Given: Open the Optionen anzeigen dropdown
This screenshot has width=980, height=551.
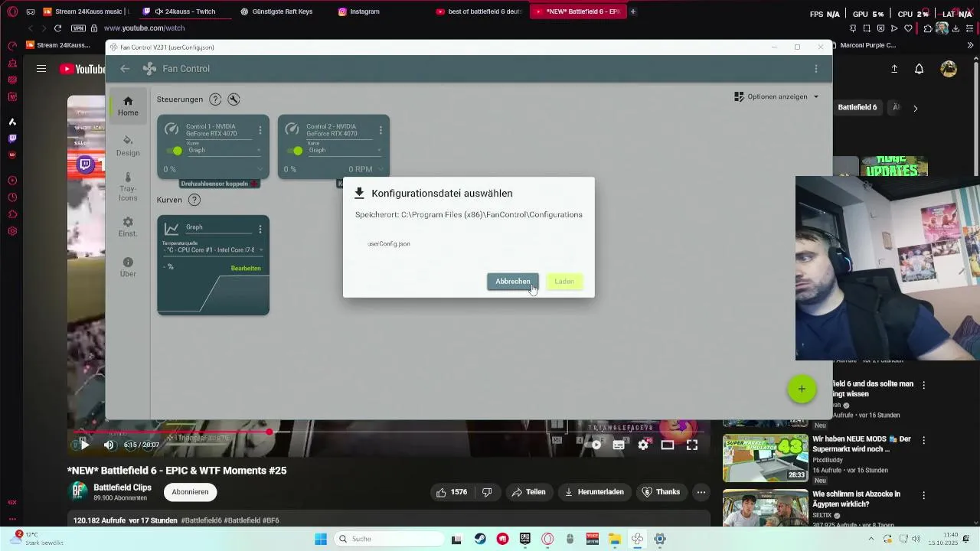Looking at the screenshot, I should (x=776, y=97).
